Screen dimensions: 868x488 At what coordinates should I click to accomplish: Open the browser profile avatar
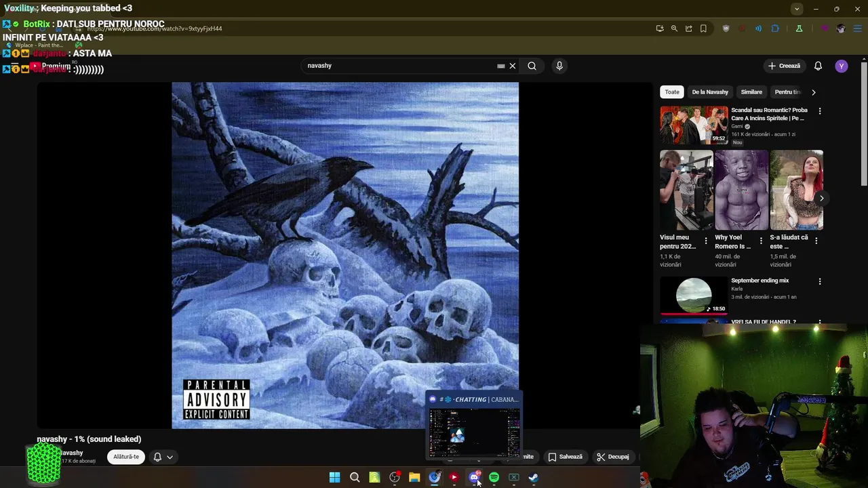[x=841, y=28]
